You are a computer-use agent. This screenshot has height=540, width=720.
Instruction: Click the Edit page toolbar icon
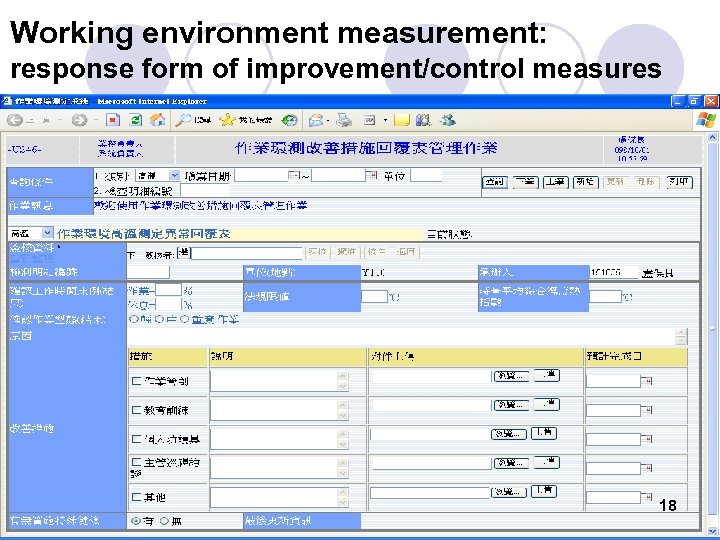pyautogui.click(x=370, y=120)
